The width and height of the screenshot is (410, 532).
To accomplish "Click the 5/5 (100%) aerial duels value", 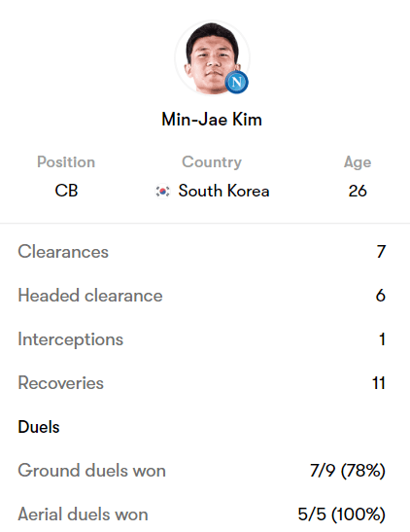I will click(x=342, y=514).
